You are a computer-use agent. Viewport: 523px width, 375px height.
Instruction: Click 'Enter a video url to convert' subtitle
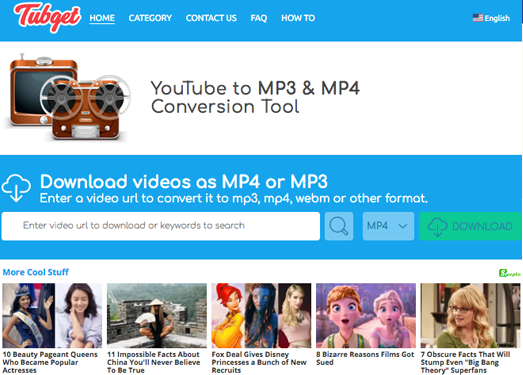234,199
